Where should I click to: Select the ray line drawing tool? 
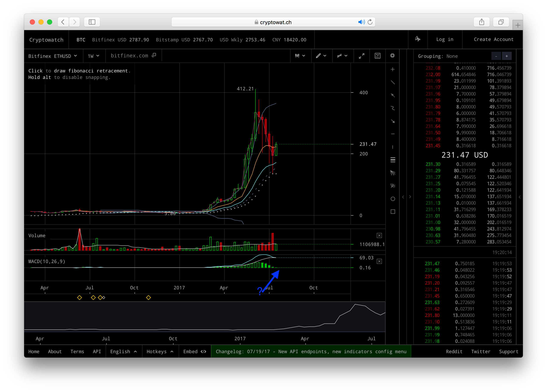(393, 95)
